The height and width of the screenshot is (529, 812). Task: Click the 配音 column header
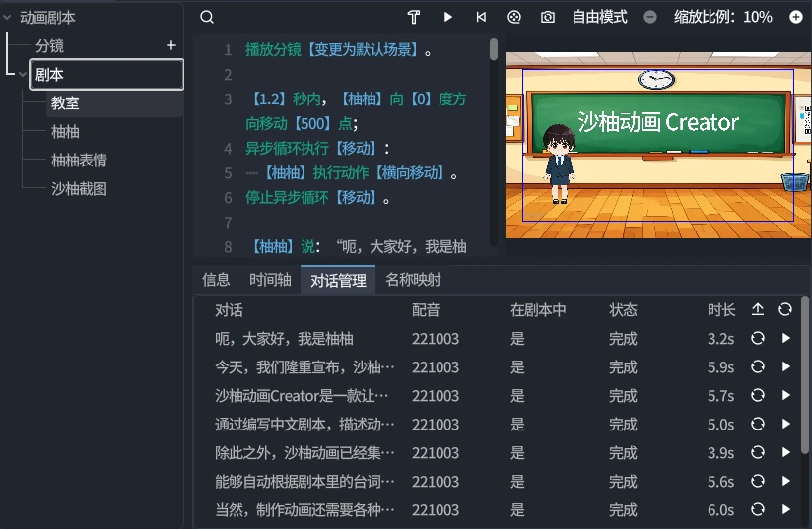tap(426, 310)
